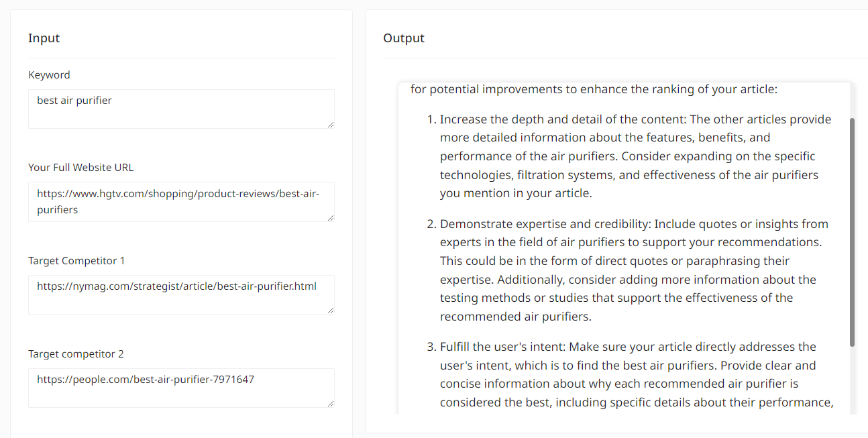Click the people.com competitor URL text
Image resolution: width=868 pixels, height=438 pixels.
146,379
